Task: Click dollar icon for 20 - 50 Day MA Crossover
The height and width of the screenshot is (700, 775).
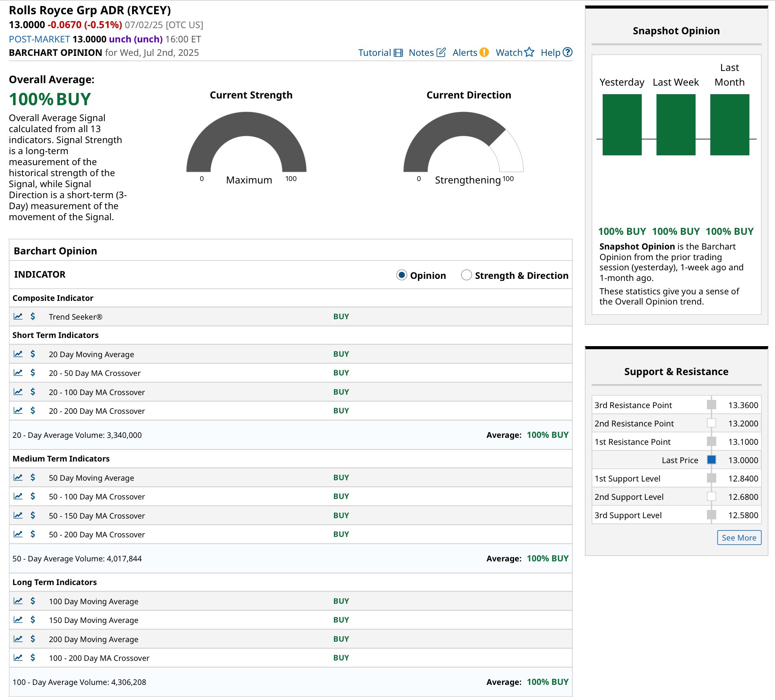Action: coord(33,373)
